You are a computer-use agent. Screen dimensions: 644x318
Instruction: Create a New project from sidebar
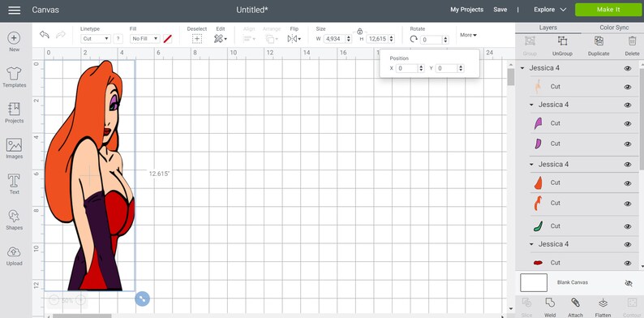[x=14, y=42]
